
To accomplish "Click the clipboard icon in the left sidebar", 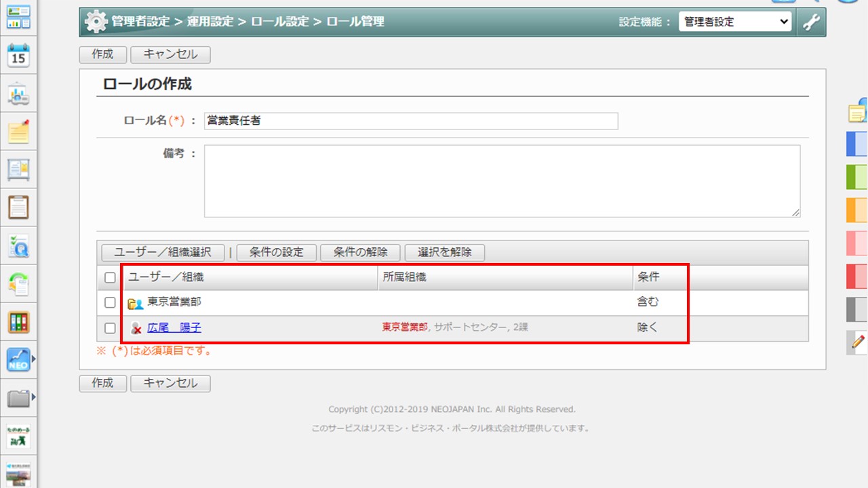I will [18, 207].
